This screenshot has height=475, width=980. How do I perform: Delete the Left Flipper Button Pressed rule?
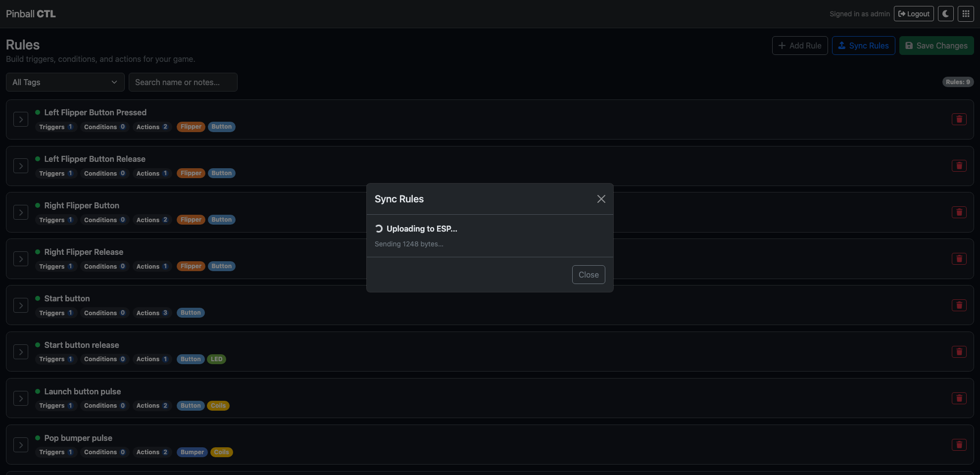959,119
